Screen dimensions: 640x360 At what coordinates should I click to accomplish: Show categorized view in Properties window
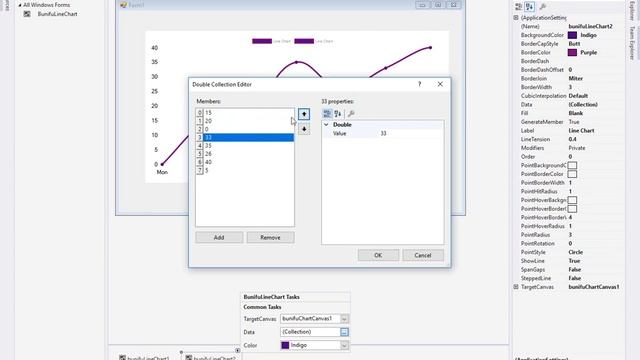[518, 7]
